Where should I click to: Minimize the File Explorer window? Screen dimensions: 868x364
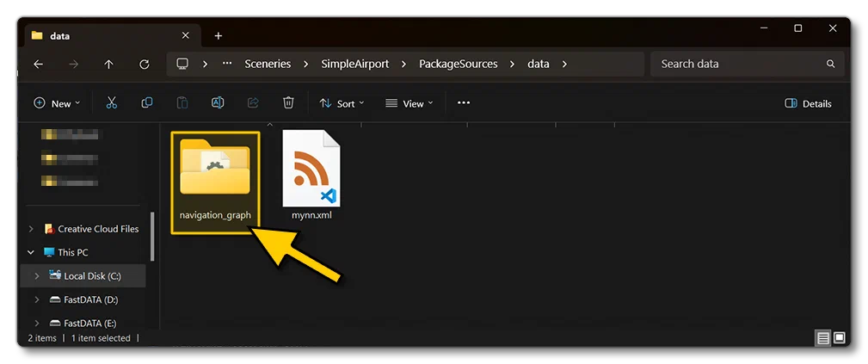tap(763, 28)
